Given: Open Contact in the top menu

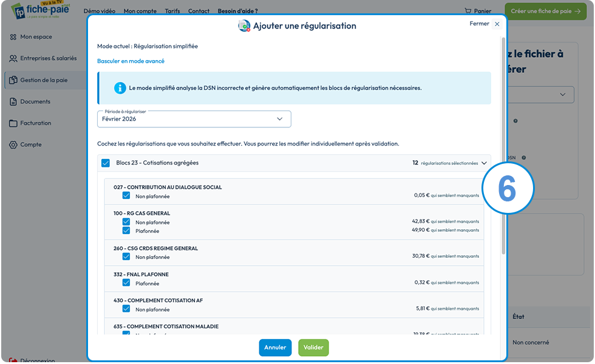Looking at the screenshot, I should coord(199,11).
